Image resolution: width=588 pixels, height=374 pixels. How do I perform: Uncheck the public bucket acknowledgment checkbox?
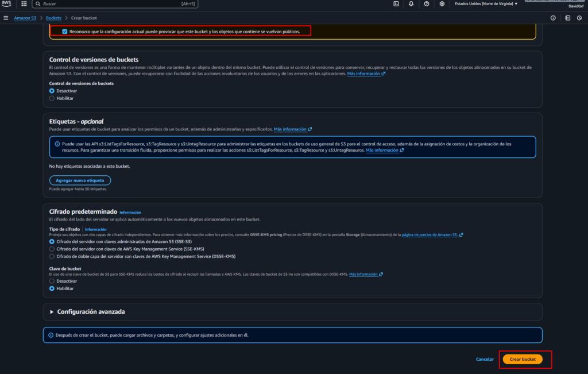point(65,32)
